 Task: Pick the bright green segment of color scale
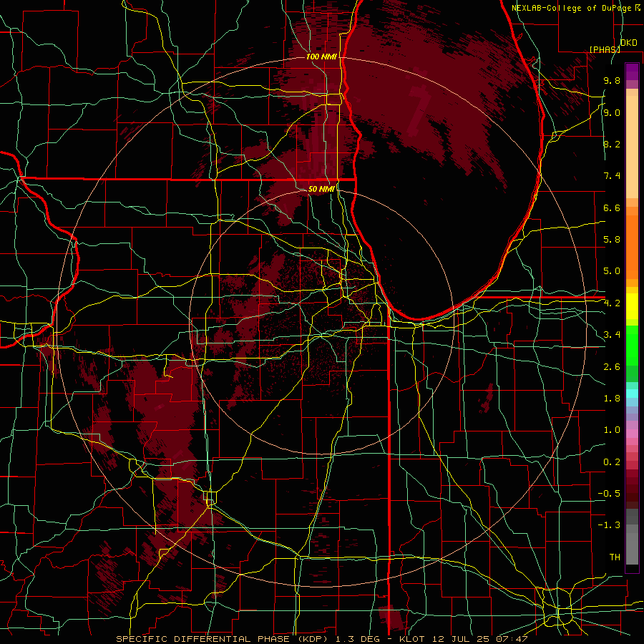[632, 345]
